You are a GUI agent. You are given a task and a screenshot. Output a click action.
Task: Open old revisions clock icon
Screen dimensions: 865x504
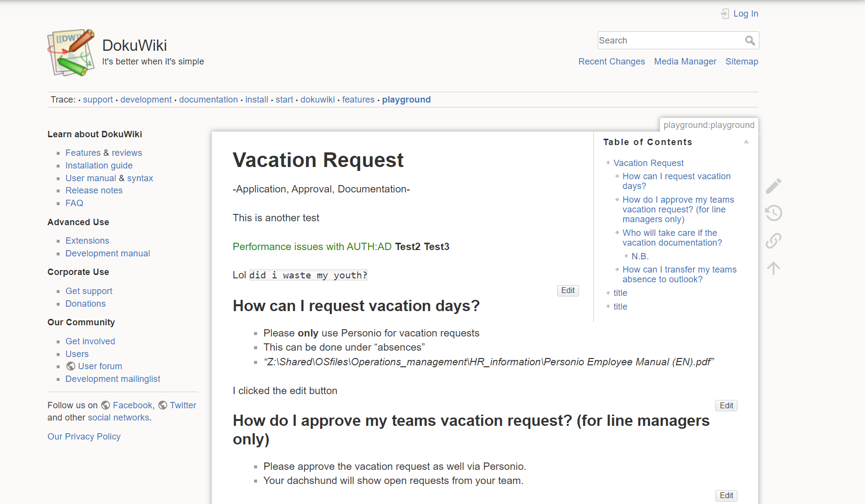(774, 213)
